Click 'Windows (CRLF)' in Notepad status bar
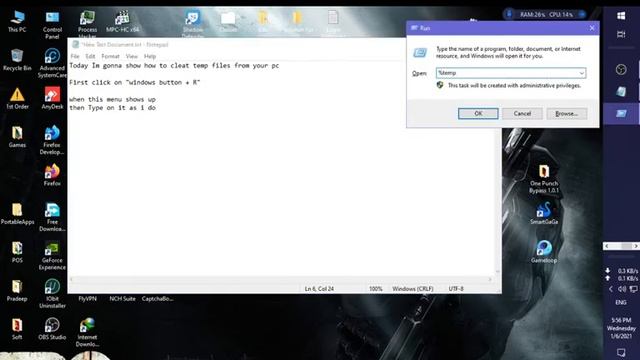The width and height of the screenshot is (640, 360). click(x=413, y=289)
